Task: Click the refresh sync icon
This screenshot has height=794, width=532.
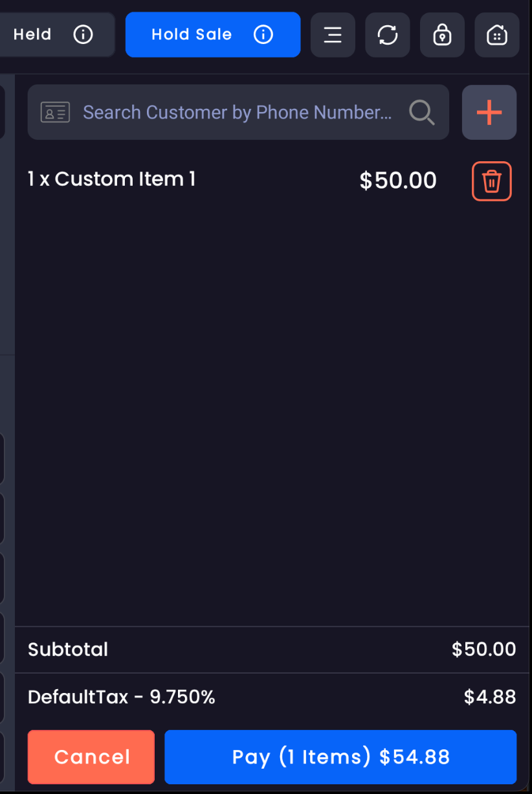Action: (388, 34)
